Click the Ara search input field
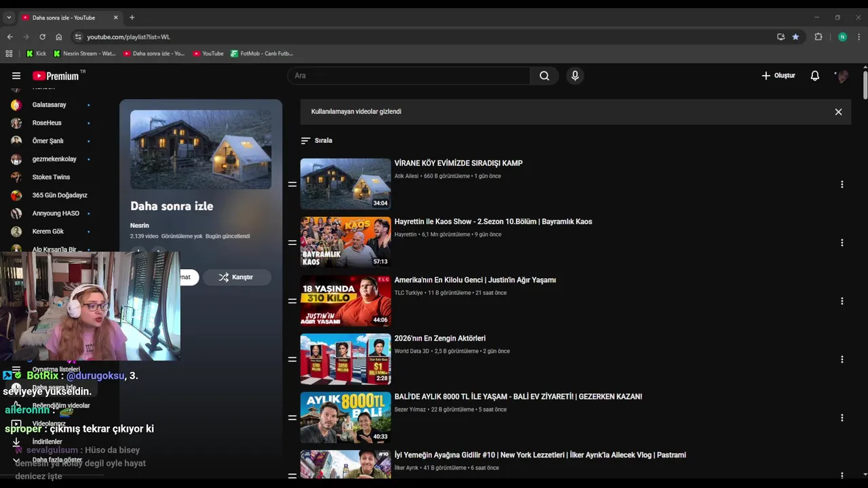The image size is (868, 488). point(409,76)
